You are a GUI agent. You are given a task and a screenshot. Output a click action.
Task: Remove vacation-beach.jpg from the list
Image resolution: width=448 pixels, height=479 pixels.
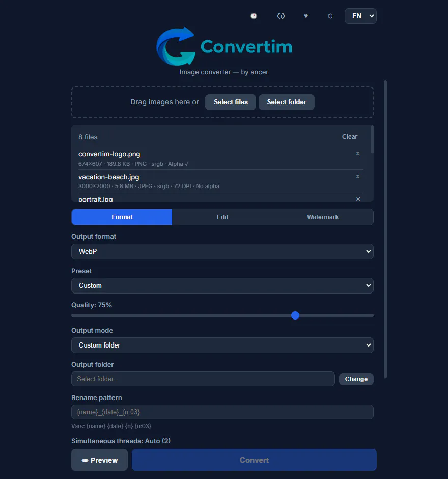tap(358, 177)
